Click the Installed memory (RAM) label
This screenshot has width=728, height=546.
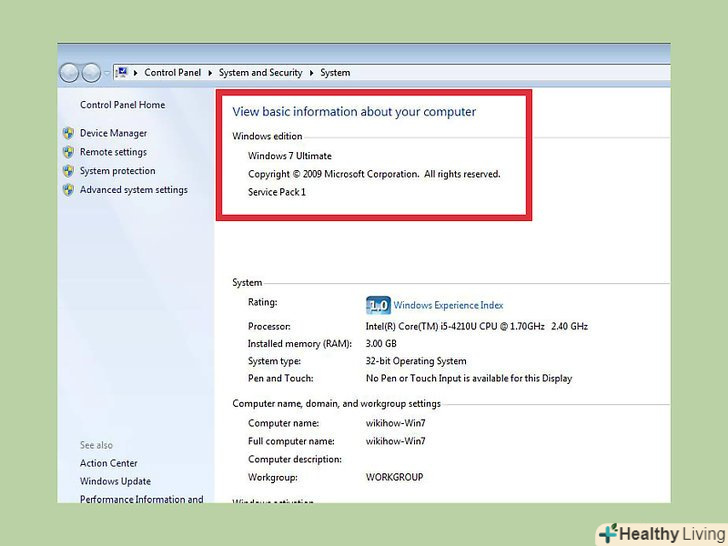pyautogui.click(x=300, y=344)
